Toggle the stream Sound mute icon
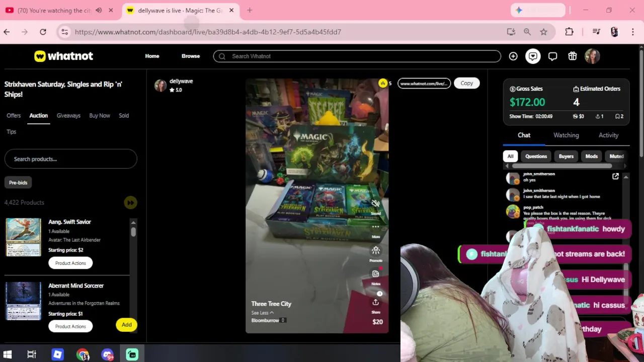This screenshot has width=644, height=362. pyautogui.click(x=375, y=204)
